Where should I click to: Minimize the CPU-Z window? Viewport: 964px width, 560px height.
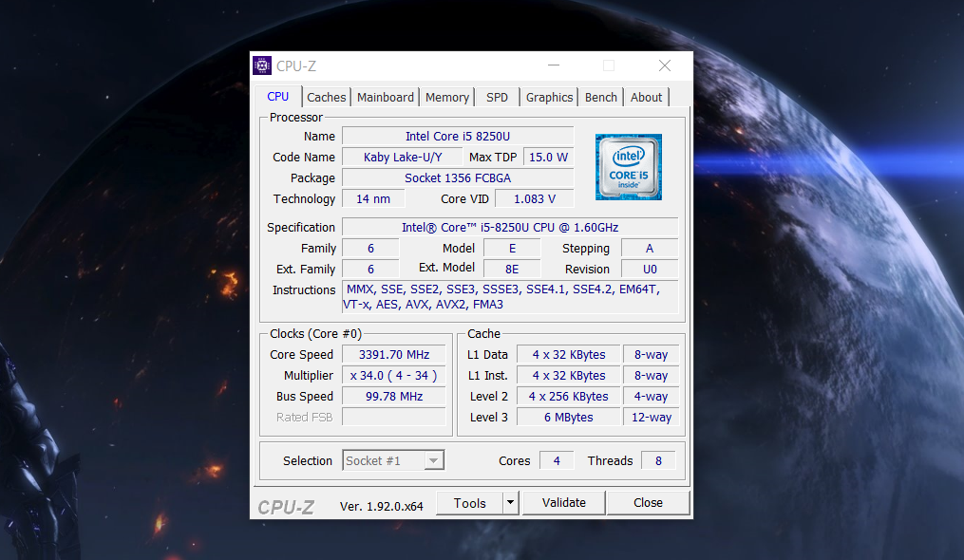click(554, 65)
